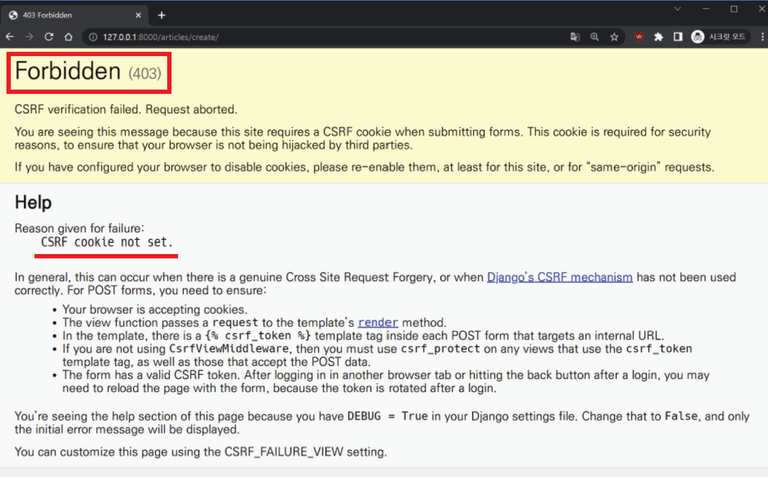768x479 pixels.
Task: Bookmark this page with the star
Action: pos(614,37)
